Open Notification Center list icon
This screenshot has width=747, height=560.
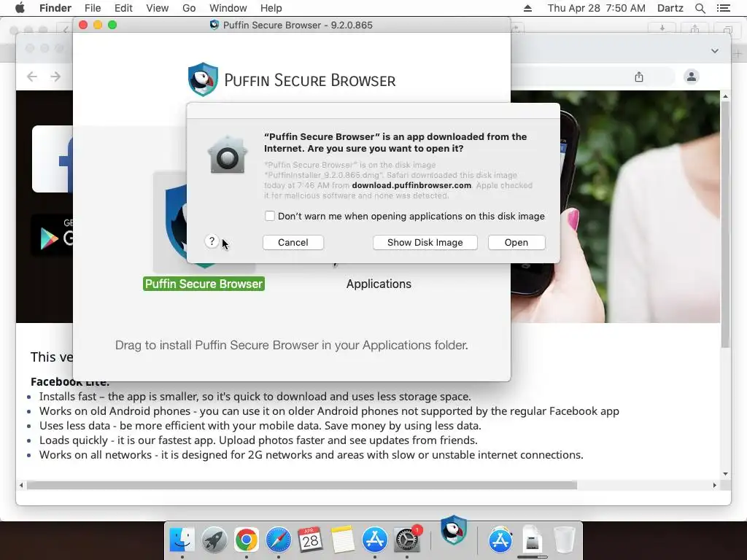point(723,8)
